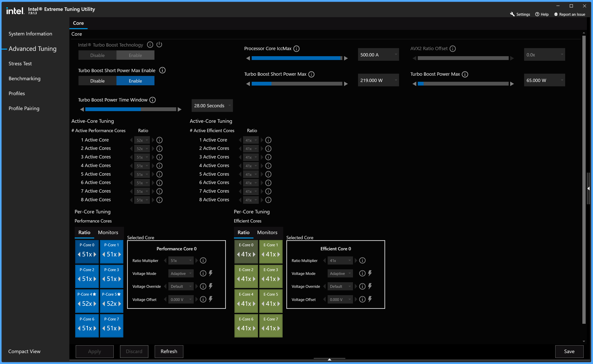Show info for Turbo Boost Power Max

point(465,74)
